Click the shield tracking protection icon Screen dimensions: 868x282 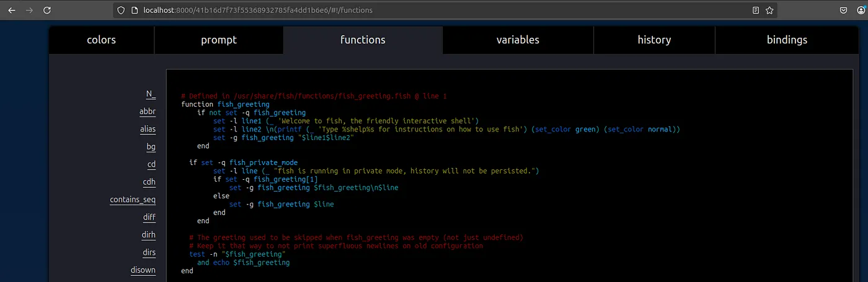click(122, 10)
